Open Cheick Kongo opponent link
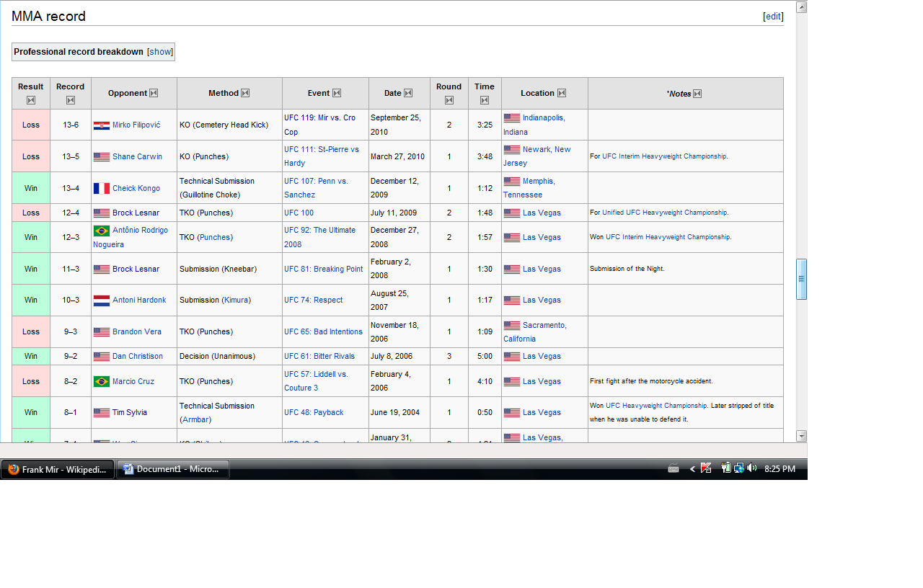This screenshot has width=923, height=588. tap(136, 188)
